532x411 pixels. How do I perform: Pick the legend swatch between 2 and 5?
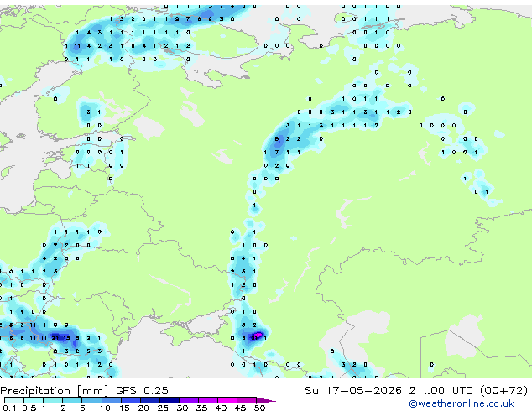pos(73,400)
